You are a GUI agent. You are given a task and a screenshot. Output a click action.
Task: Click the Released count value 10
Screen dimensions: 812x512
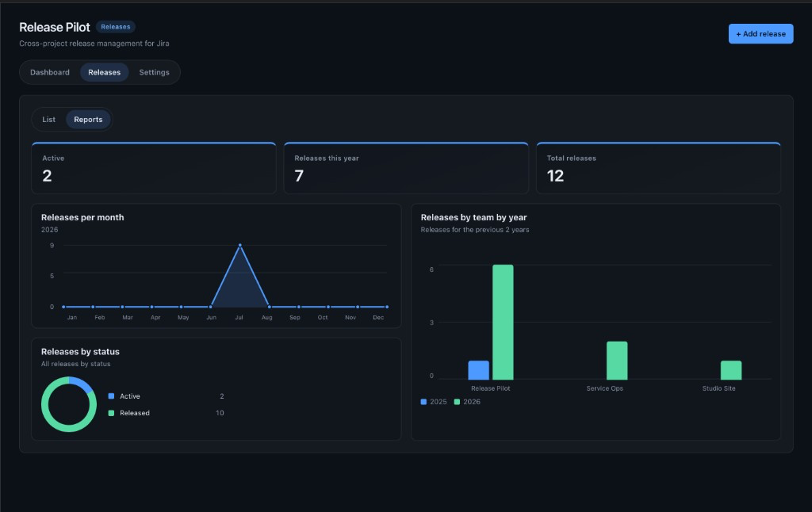tap(220, 413)
